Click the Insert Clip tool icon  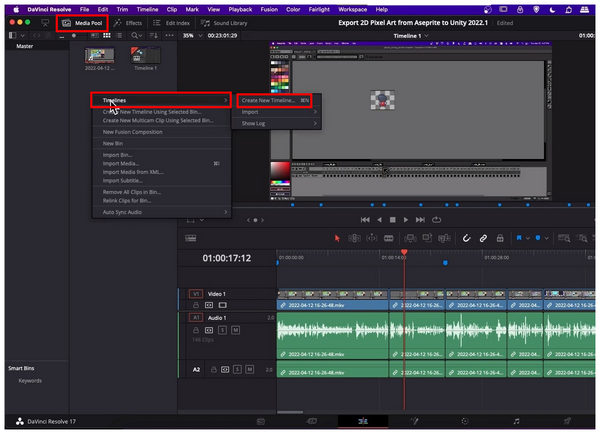tap(410, 238)
